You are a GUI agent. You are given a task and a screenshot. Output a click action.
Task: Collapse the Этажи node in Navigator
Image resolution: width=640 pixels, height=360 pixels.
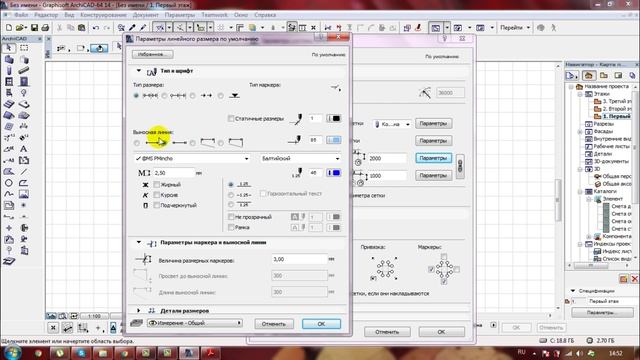(580, 94)
